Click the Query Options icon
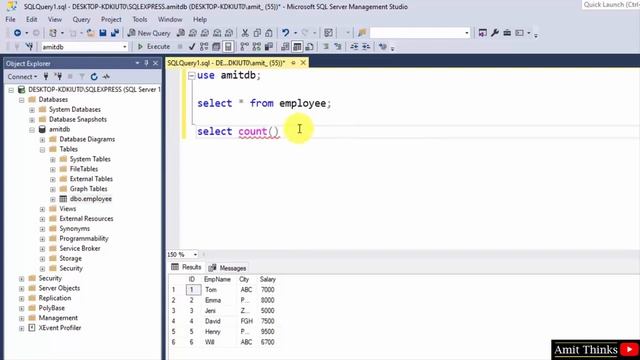Screen dimensions: 640x360 point(216,47)
